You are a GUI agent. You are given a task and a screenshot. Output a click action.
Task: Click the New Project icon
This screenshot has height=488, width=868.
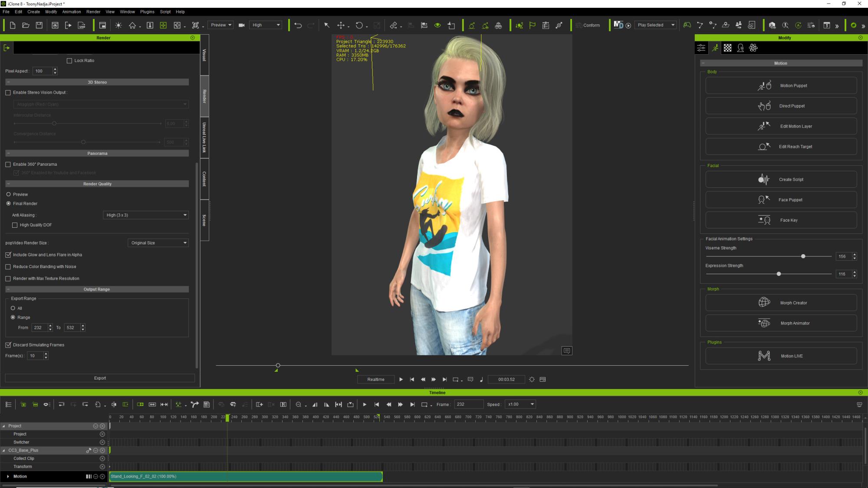13,25
